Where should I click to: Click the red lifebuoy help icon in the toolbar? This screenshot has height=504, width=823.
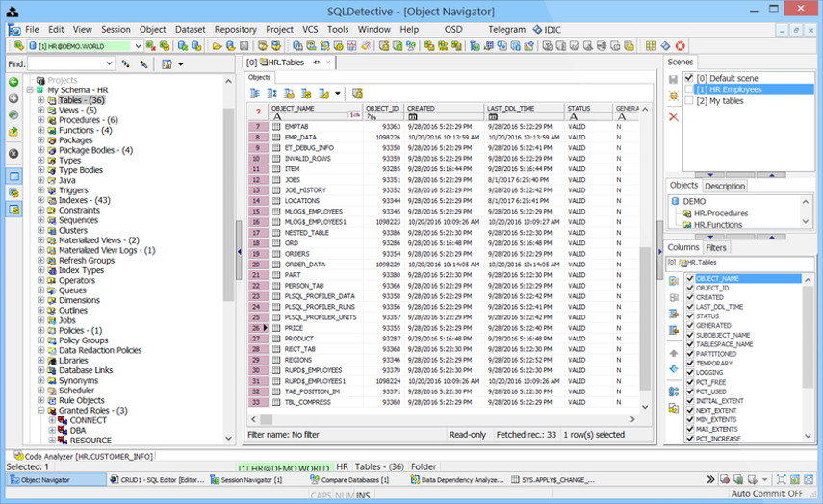tap(681, 46)
